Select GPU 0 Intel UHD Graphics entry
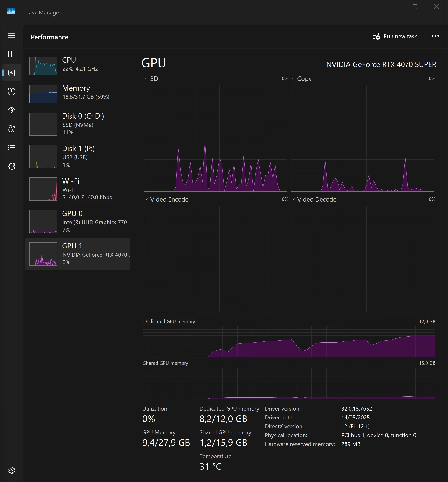 (77, 221)
